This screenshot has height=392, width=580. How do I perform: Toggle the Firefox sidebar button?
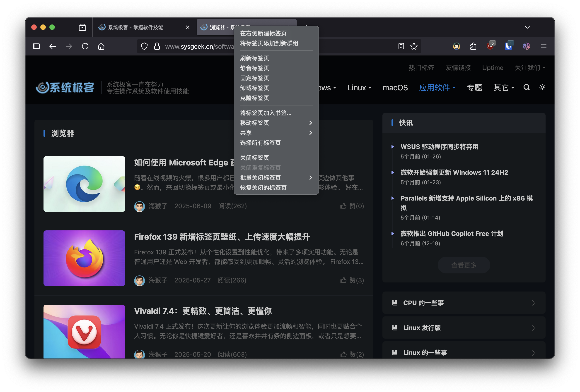coord(36,46)
